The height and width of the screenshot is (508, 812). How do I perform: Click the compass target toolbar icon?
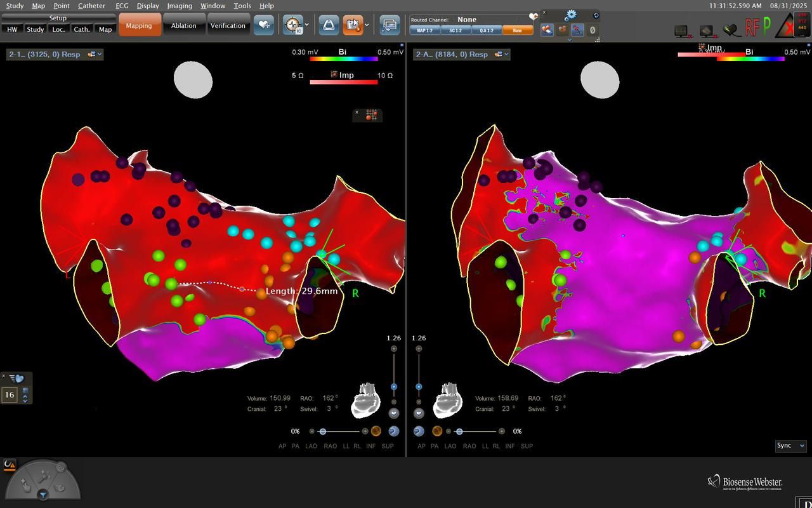pos(292,25)
